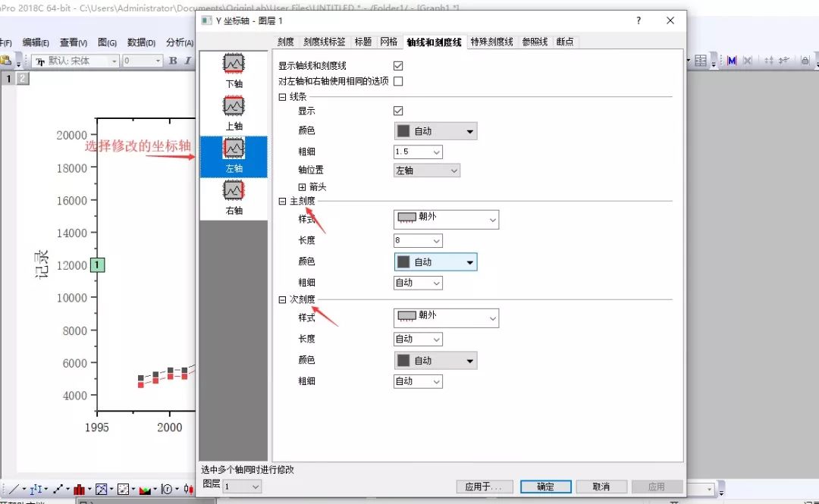This screenshot has width=819, height=504.
Task: Click the polar/radial plot icon
Action: point(167,490)
